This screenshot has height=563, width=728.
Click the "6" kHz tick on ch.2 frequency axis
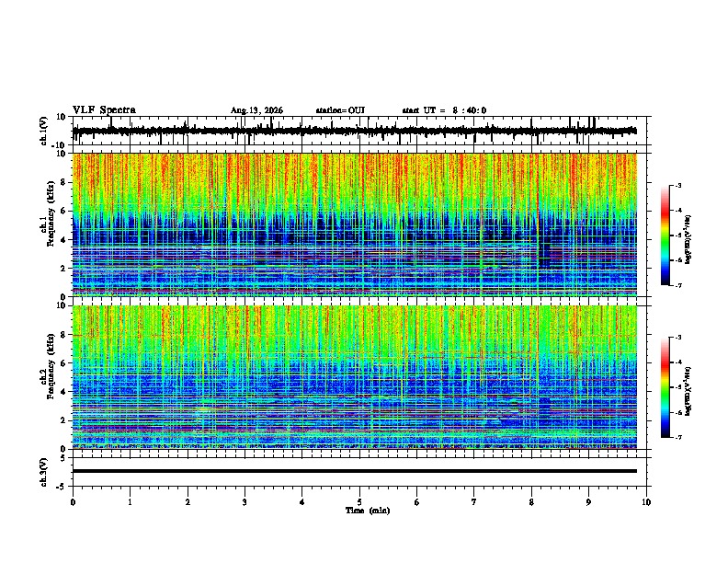[x=64, y=363]
